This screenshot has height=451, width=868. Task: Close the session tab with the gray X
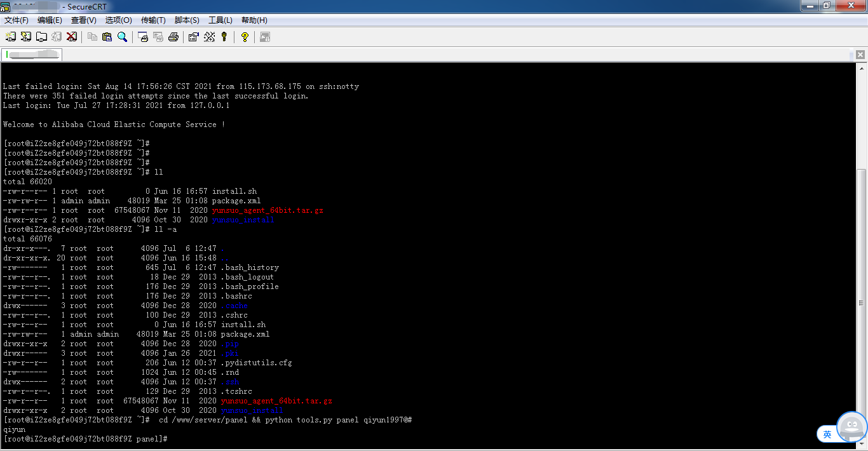pos(860,55)
